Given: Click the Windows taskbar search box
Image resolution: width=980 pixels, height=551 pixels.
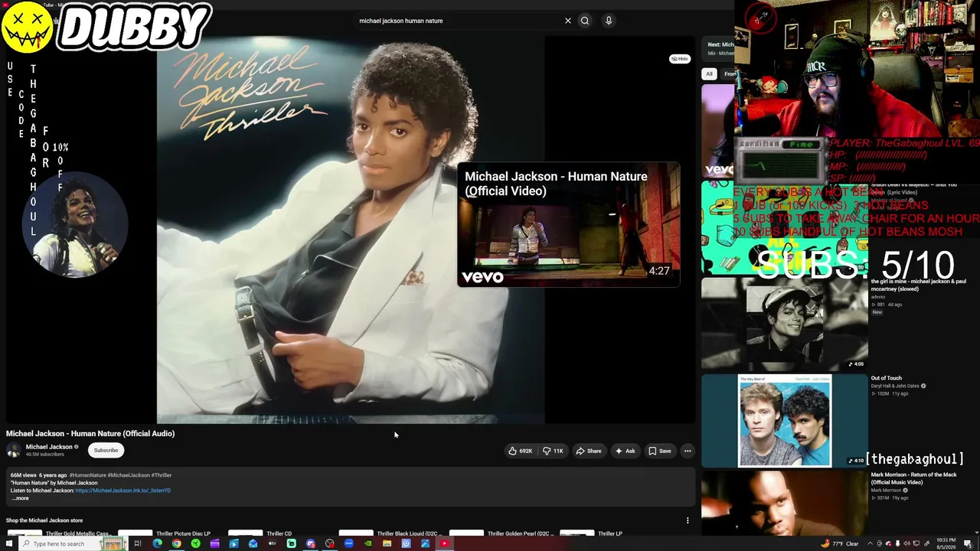Looking at the screenshot, I should click(x=73, y=543).
